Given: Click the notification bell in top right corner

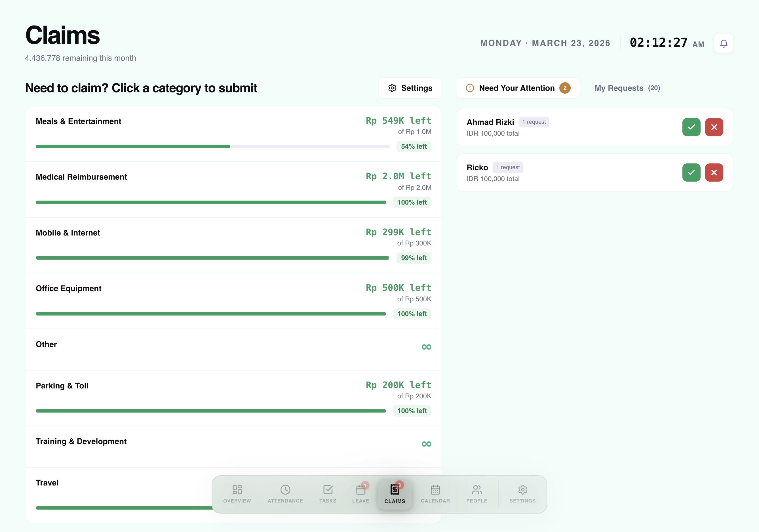Looking at the screenshot, I should click(724, 43).
